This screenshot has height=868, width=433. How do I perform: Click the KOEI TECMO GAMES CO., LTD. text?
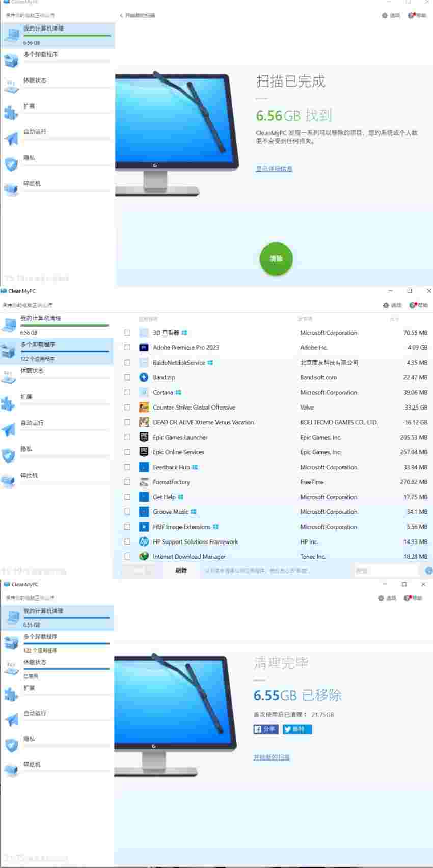pos(339,422)
